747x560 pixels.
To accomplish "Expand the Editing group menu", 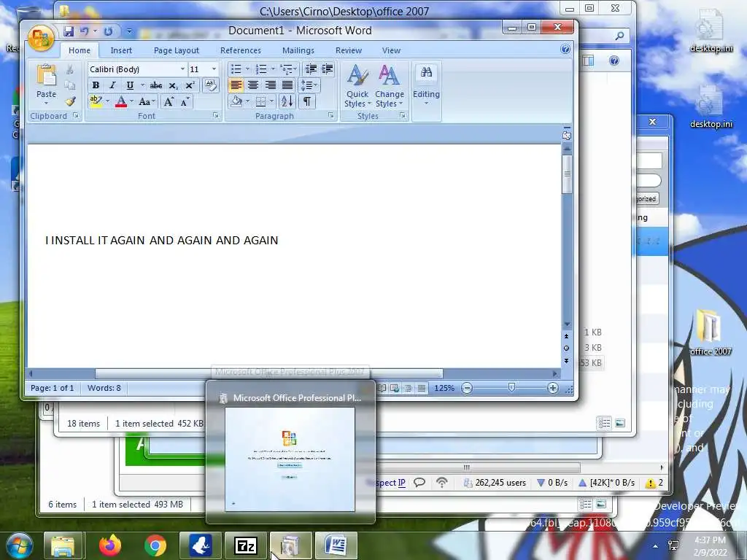I will [426, 86].
